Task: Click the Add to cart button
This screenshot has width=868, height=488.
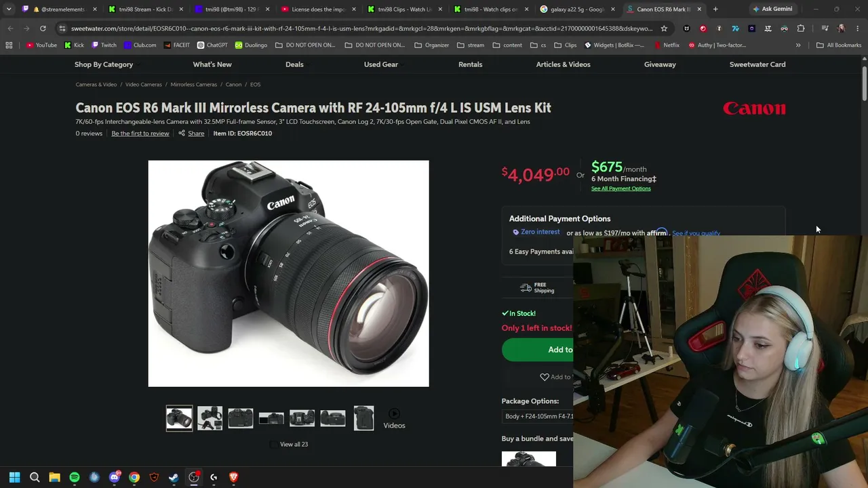Action: point(538,350)
